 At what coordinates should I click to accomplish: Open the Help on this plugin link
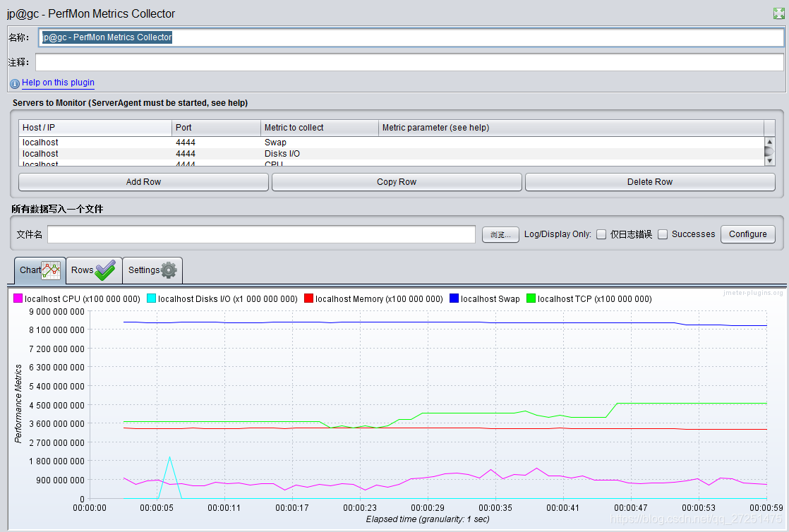tap(58, 83)
